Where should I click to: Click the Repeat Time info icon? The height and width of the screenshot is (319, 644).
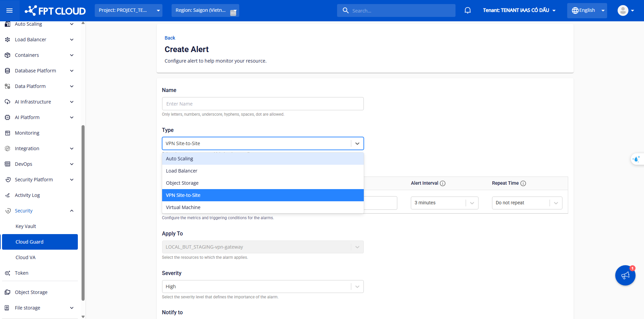coord(523,183)
